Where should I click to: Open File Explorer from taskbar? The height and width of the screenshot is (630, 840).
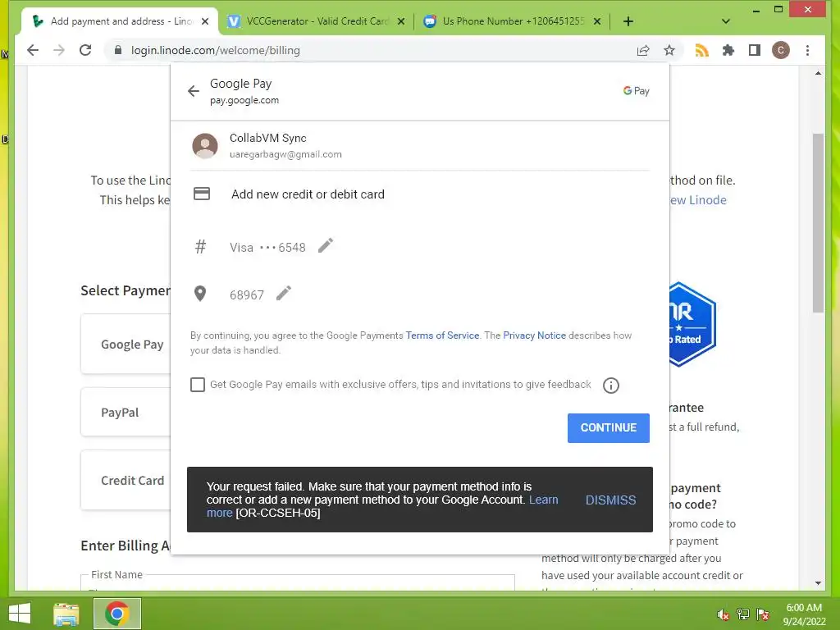[66, 614]
